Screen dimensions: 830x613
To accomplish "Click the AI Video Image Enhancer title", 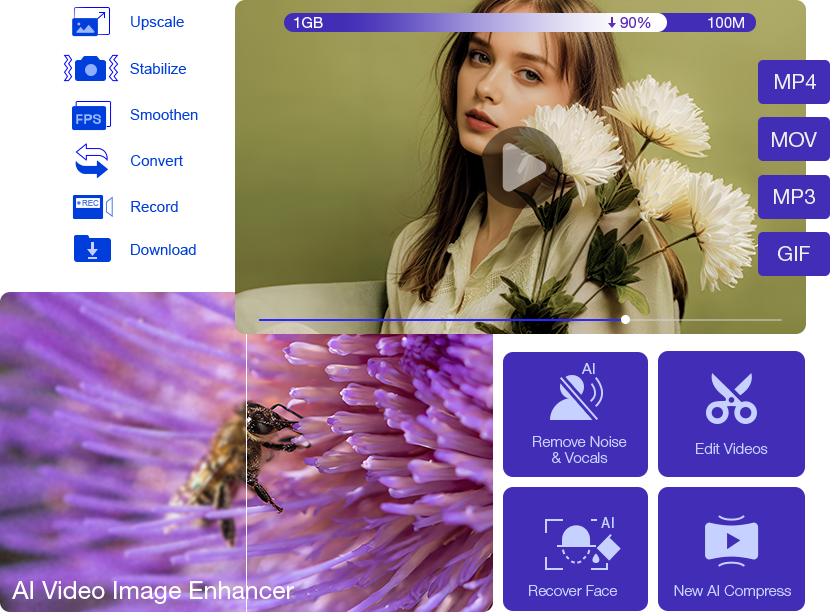I will point(153,590).
